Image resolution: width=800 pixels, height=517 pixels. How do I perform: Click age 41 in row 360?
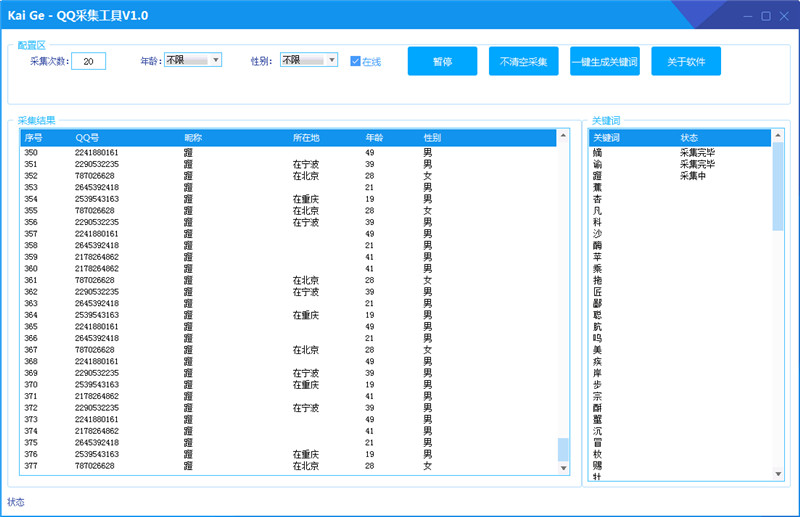[x=369, y=268]
